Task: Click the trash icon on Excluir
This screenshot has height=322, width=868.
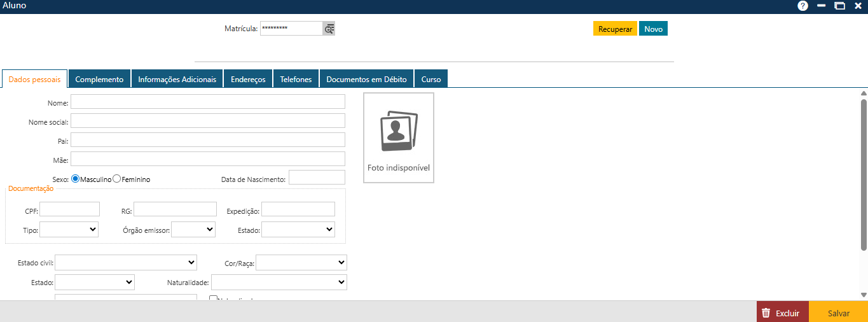Action: click(766, 313)
